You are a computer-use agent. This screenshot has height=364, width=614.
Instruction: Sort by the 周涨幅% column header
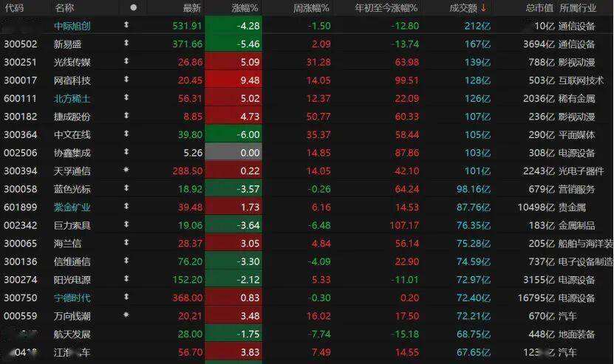point(311,8)
